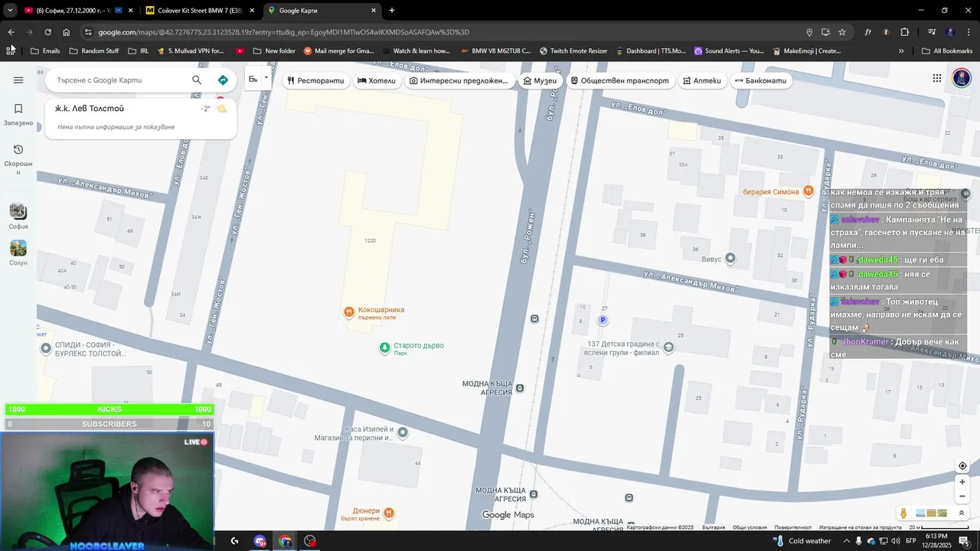
Task: Open the Cold weather taskbar widget
Action: 802,541
